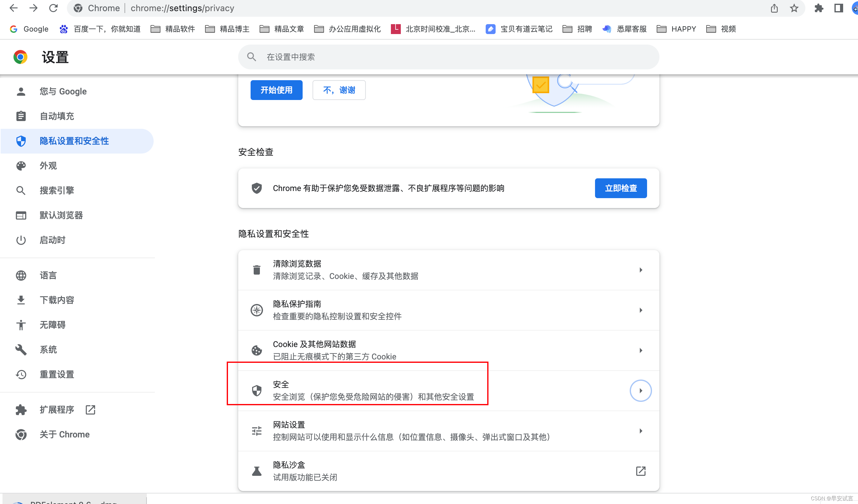The image size is (858, 504).
Task: Decline with 不，谢谢 button
Action: 339,90
